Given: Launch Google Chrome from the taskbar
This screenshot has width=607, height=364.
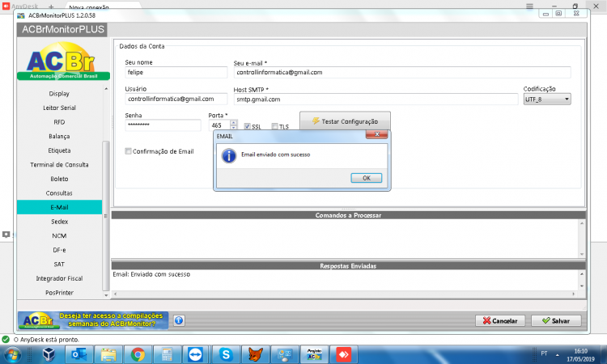Looking at the screenshot, I should [138, 354].
